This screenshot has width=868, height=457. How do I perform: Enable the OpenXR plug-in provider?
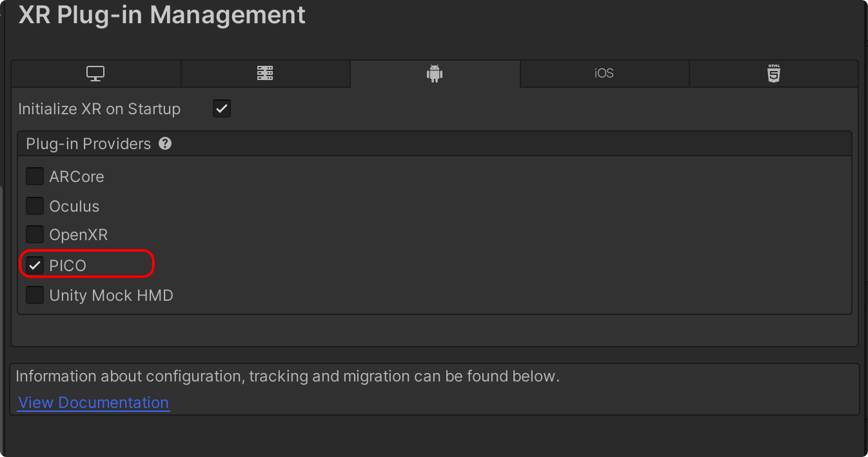pyautogui.click(x=35, y=234)
